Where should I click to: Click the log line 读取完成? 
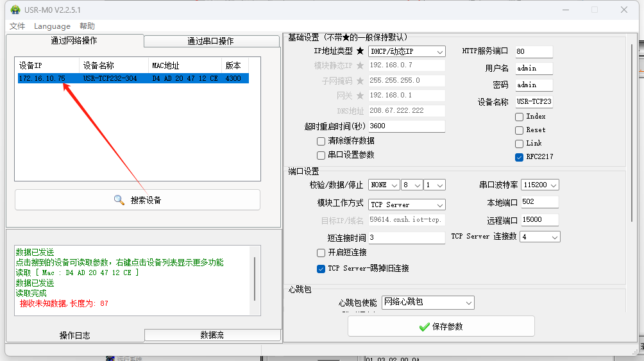[31, 294]
